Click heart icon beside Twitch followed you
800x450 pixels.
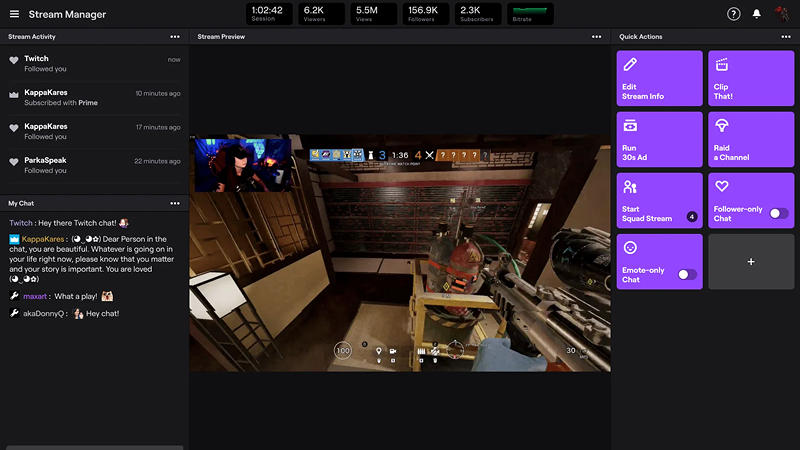[14, 60]
